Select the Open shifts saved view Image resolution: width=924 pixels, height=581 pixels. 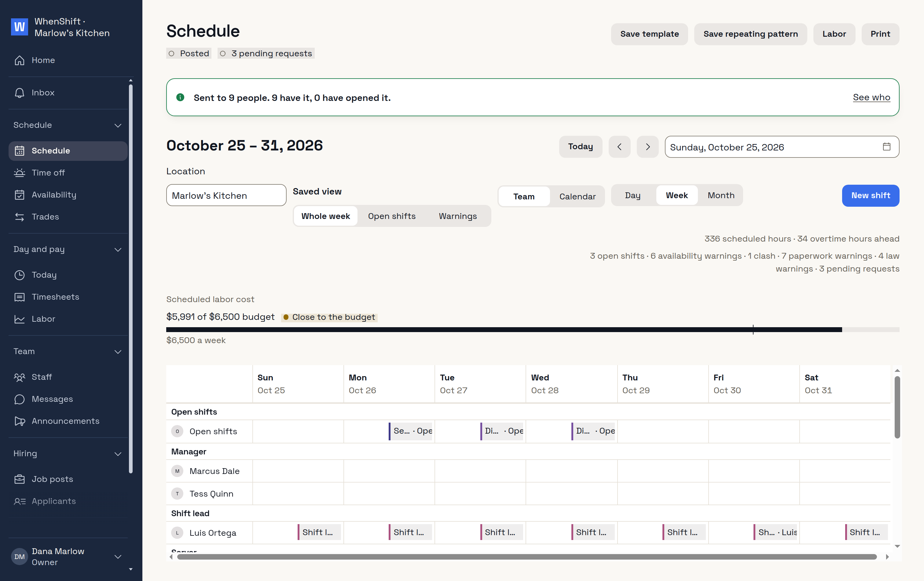pos(392,216)
